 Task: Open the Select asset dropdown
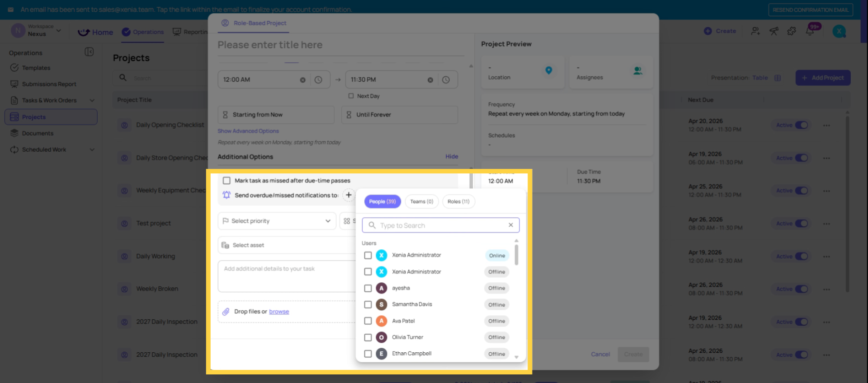[287, 245]
